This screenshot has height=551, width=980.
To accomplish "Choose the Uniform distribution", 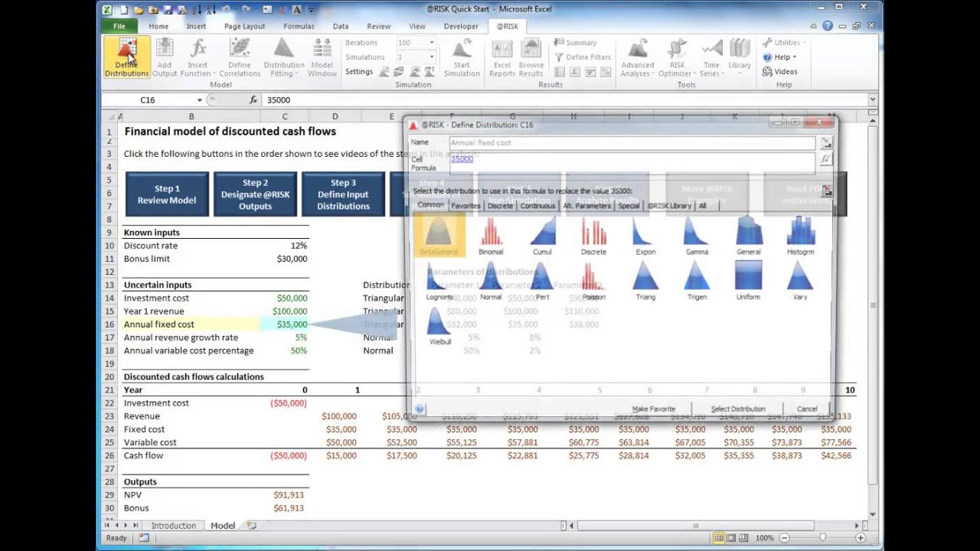I will (x=749, y=281).
